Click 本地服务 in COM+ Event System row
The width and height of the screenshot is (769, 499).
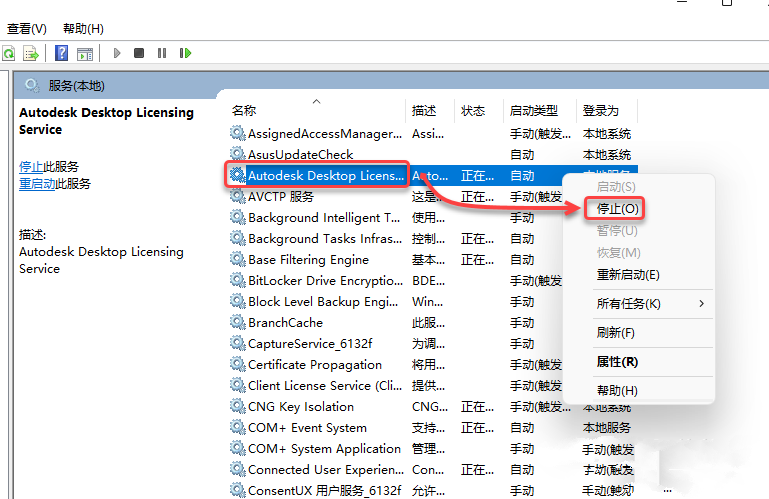tap(607, 428)
